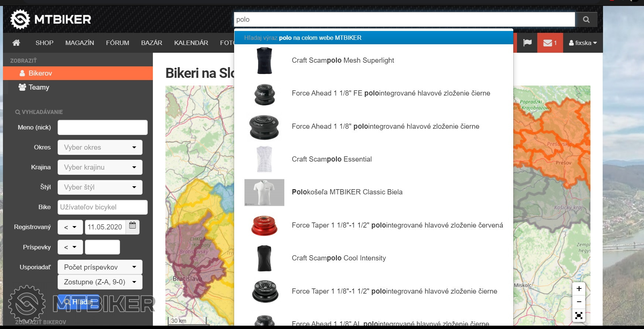The width and height of the screenshot is (644, 329).
Task: Zoom out on the map
Action: [579, 302]
